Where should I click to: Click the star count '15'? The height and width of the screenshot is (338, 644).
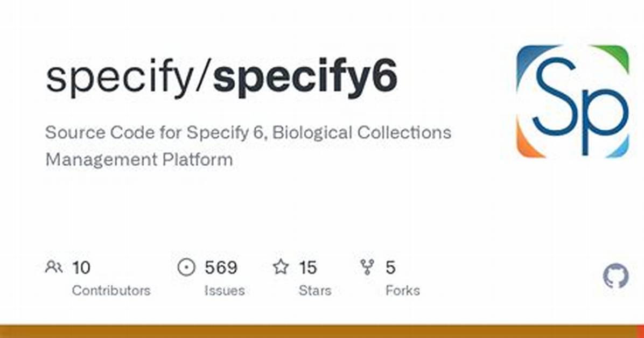point(308,268)
